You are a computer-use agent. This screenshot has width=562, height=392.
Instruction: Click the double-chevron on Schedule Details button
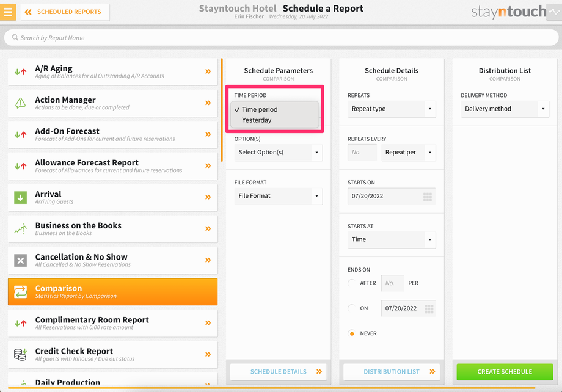(319, 372)
